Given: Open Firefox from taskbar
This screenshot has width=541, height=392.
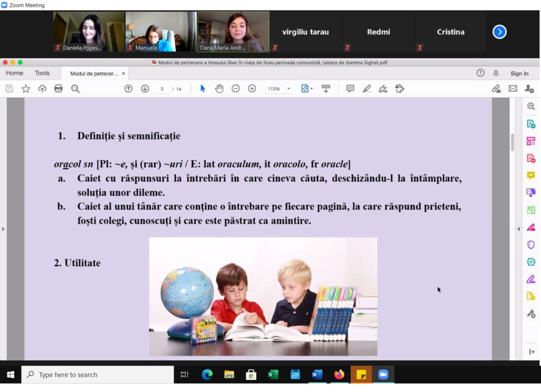Looking at the screenshot, I should click(339, 375).
